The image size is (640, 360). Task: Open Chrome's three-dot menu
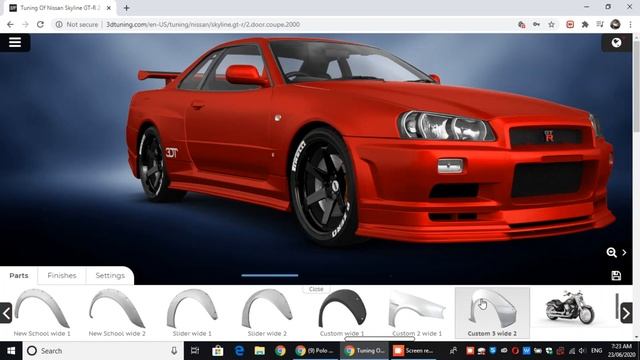tap(631, 24)
